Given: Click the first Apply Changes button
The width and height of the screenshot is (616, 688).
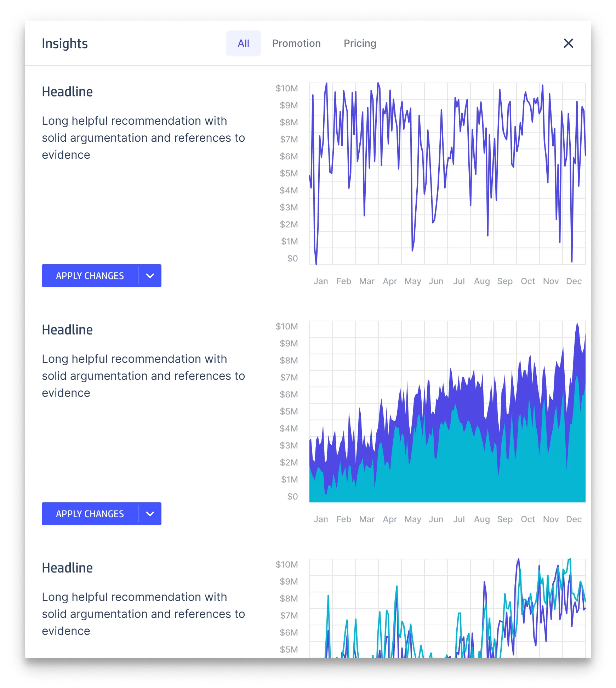Looking at the screenshot, I should (90, 276).
